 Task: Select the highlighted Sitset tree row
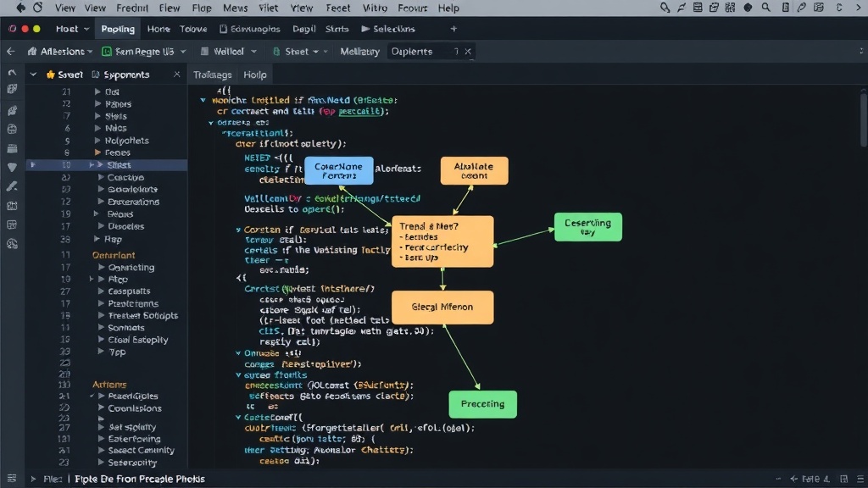(x=107, y=165)
